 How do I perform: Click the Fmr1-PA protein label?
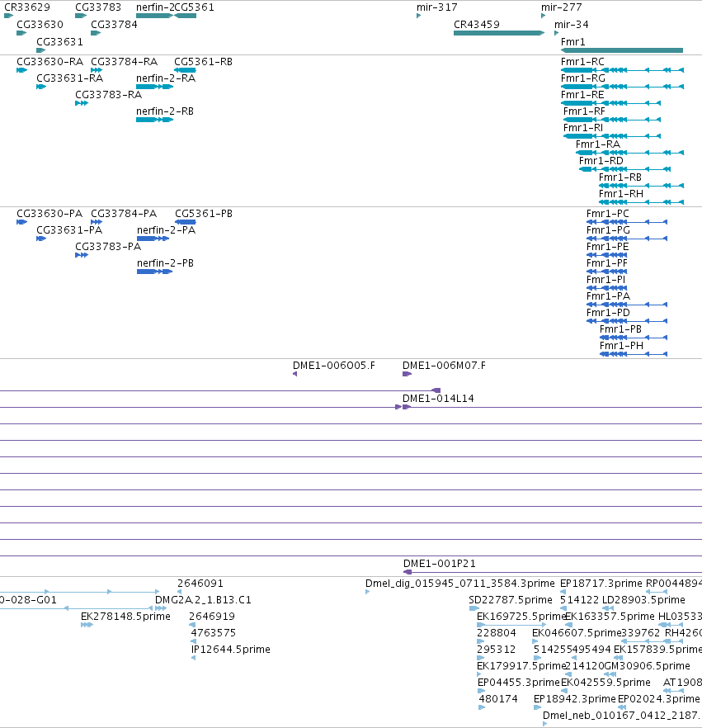coord(608,296)
